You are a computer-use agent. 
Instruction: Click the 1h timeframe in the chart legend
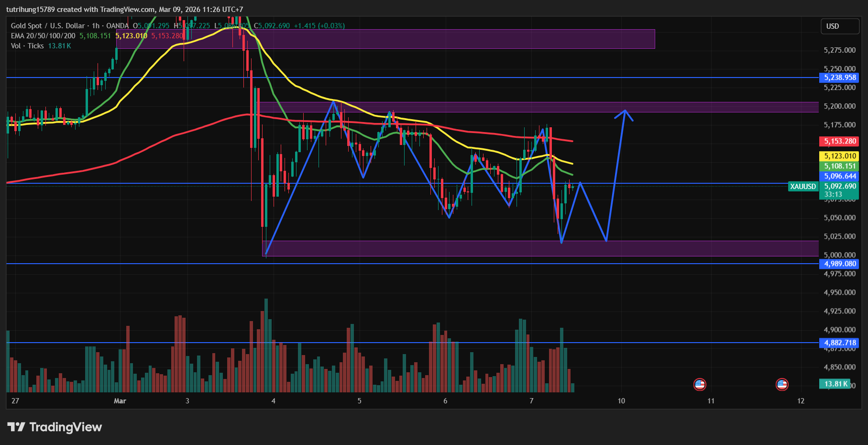[x=96, y=26]
